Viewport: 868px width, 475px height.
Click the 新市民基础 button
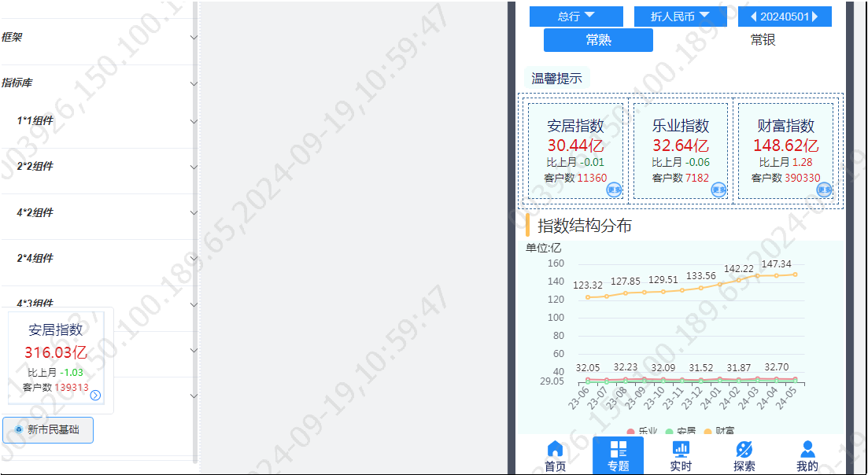point(48,429)
